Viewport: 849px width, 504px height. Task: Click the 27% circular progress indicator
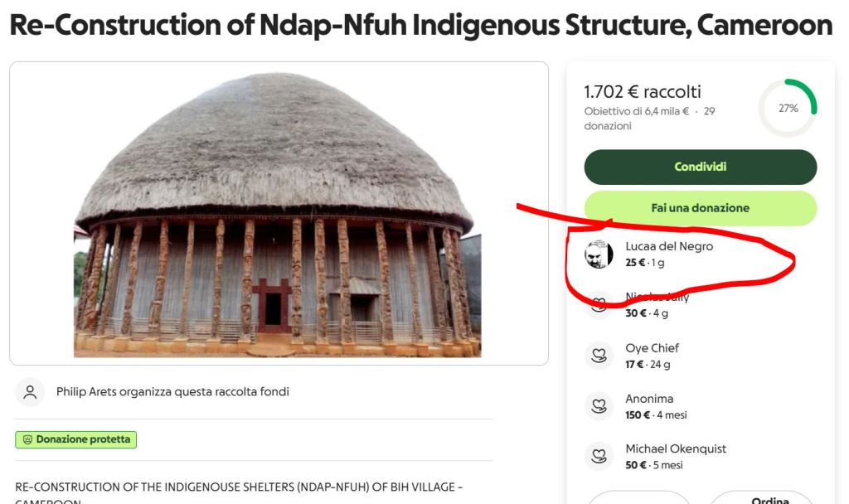tap(788, 109)
